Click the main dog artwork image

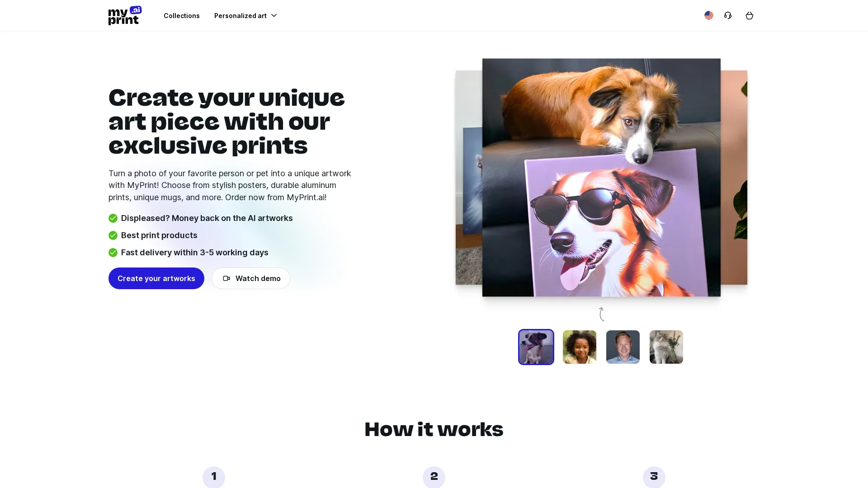[x=601, y=177]
